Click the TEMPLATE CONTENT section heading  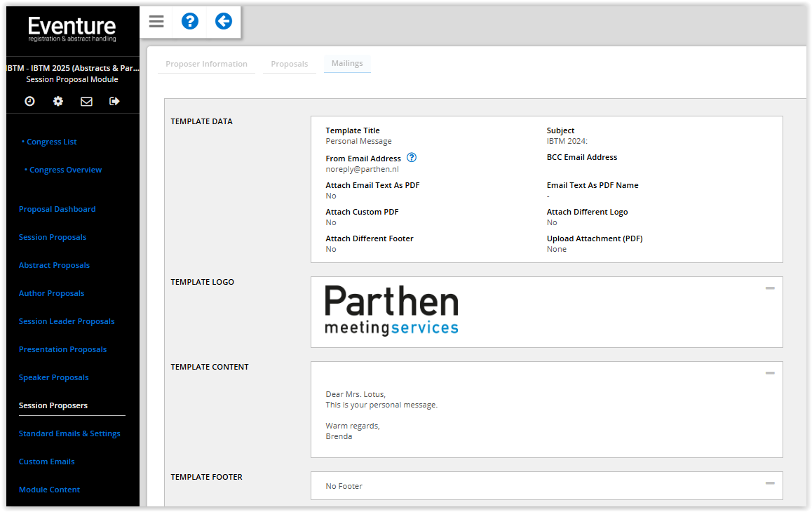(x=210, y=367)
